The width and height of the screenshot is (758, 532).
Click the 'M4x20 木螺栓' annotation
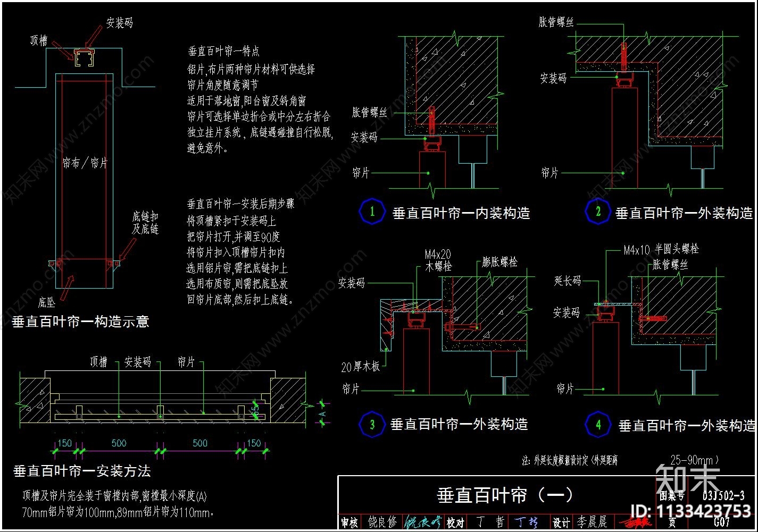[x=438, y=260]
